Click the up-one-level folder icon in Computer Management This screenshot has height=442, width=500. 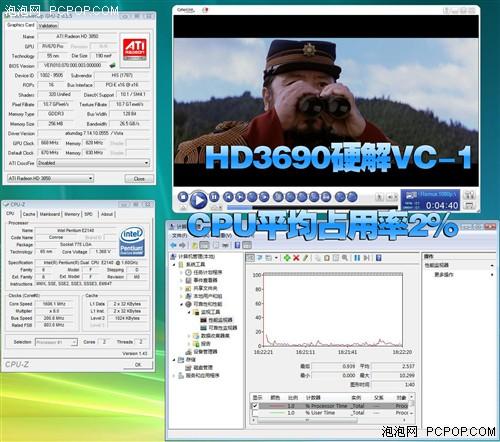[x=195, y=245]
